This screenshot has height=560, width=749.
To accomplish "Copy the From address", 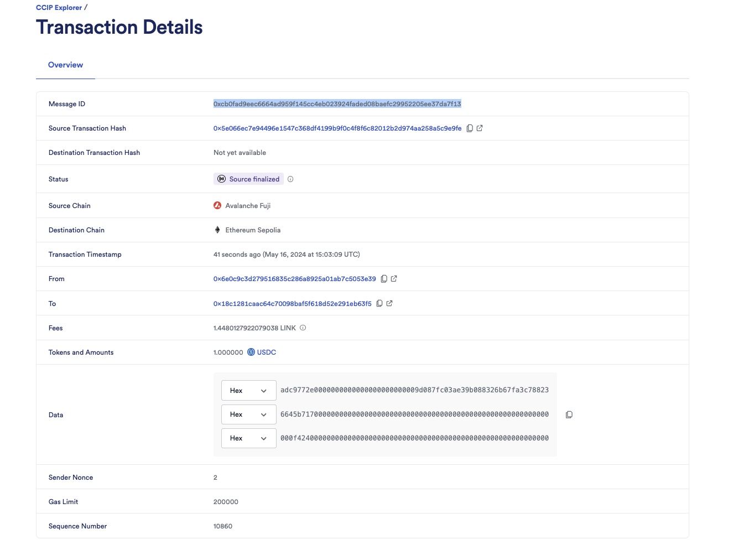I will (x=384, y=278).
